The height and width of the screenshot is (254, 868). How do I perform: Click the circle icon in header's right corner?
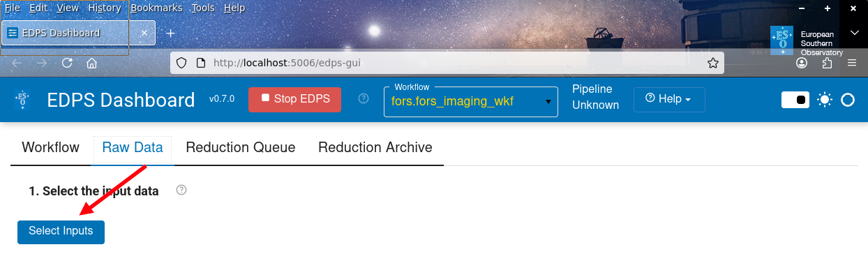point(848,100)
